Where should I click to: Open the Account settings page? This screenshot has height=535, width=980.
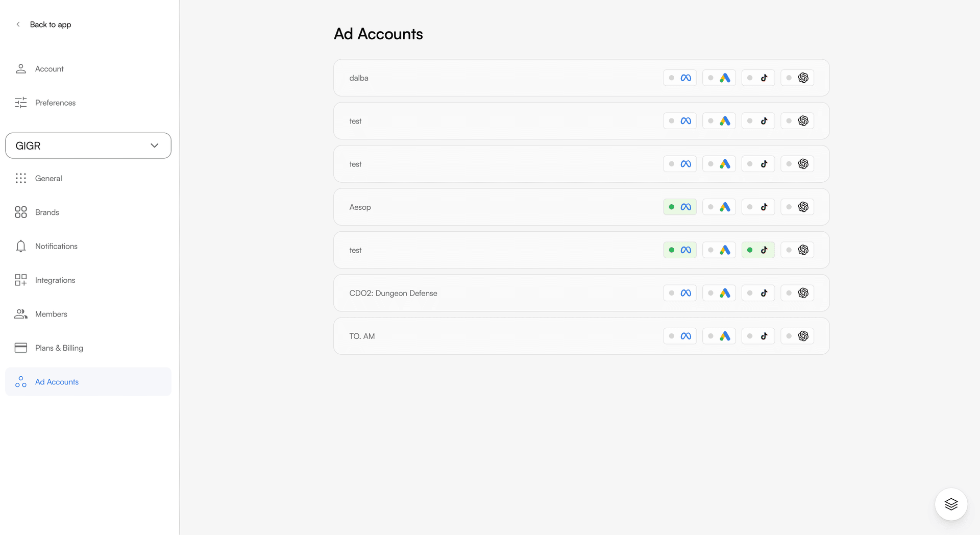pos(88,69)
